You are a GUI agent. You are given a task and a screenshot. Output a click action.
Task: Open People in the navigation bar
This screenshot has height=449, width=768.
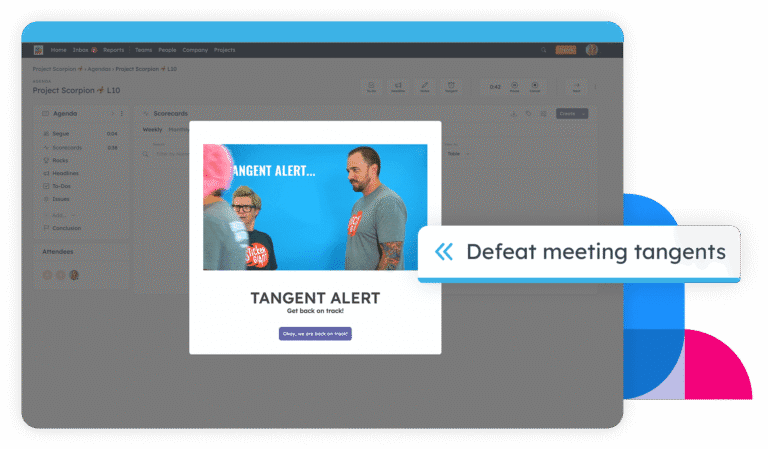pos(167,50)
